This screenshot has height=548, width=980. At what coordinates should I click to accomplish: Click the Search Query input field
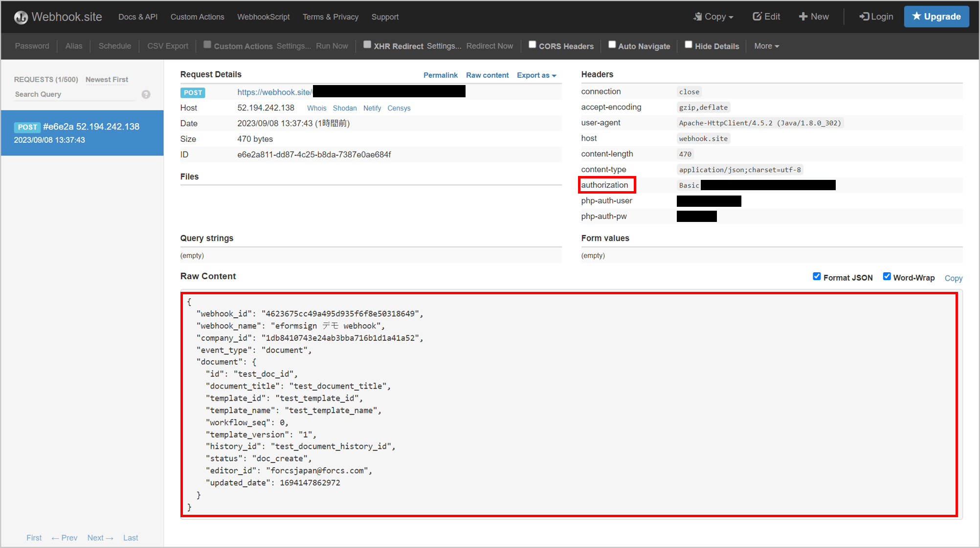click(x=74, y=94)
